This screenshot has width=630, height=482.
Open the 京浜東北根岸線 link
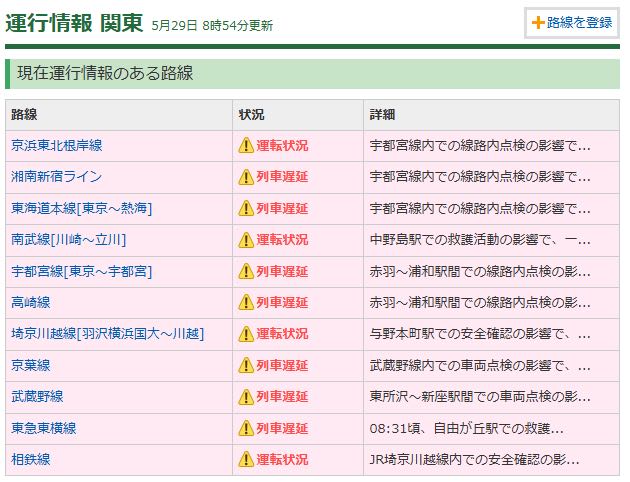(57, 145)
